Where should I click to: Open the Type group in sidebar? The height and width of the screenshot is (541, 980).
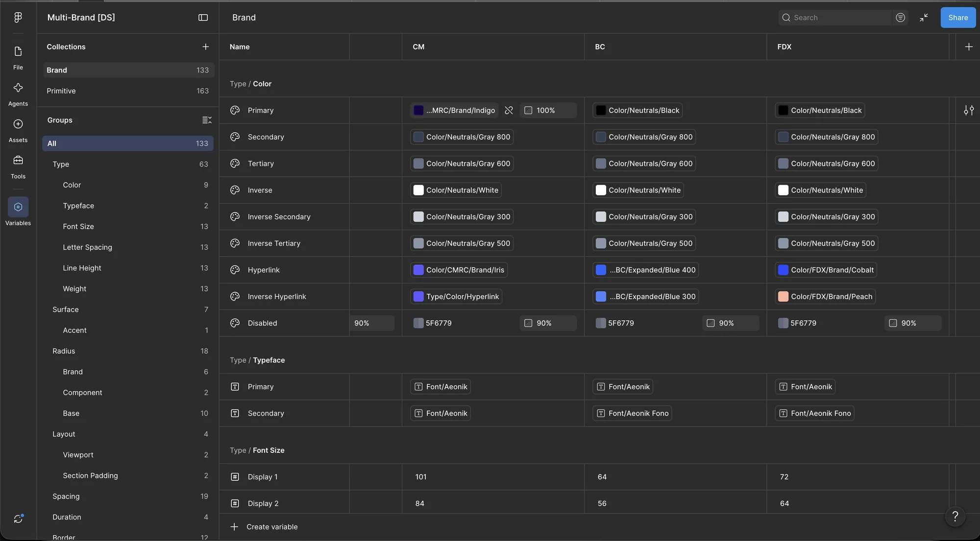point(128,164)
